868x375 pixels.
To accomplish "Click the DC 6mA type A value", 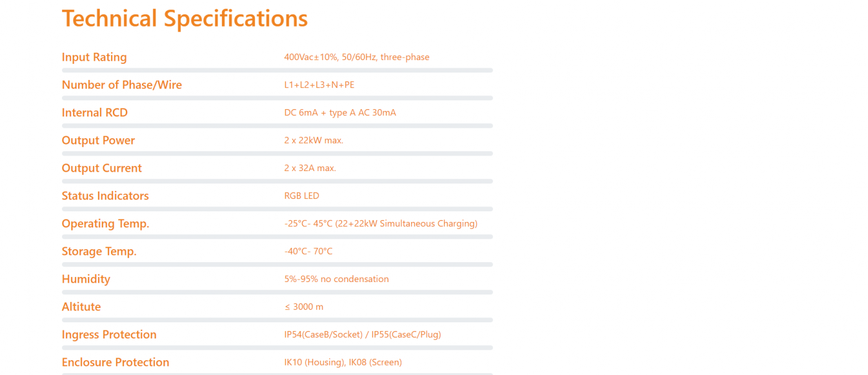I will [x=340, y=113].
